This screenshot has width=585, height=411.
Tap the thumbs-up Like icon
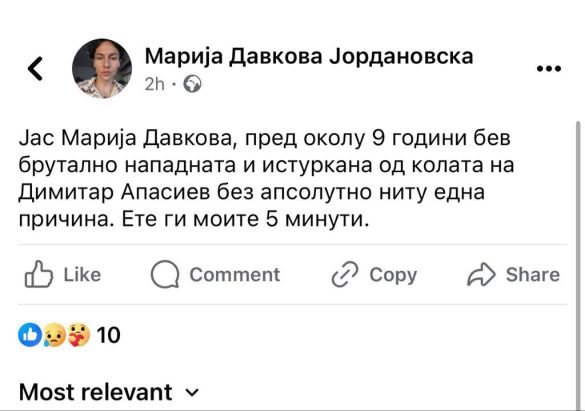tap(38, 274)
